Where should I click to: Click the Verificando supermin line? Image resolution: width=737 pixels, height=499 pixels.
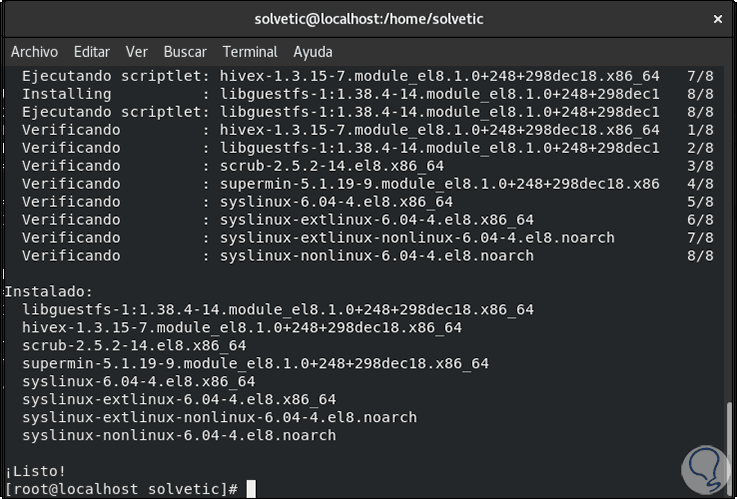[x=340, y=184]
